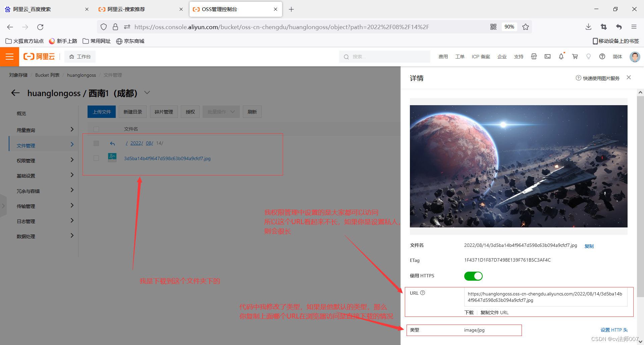Click URL help question icon
Screen dimensions: 644x345
(x=423, y=293)
